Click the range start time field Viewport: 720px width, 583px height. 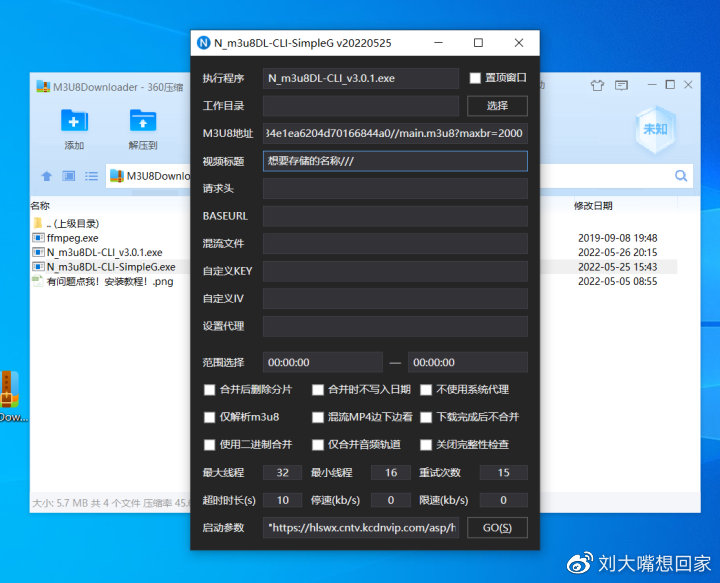[323, 362]
